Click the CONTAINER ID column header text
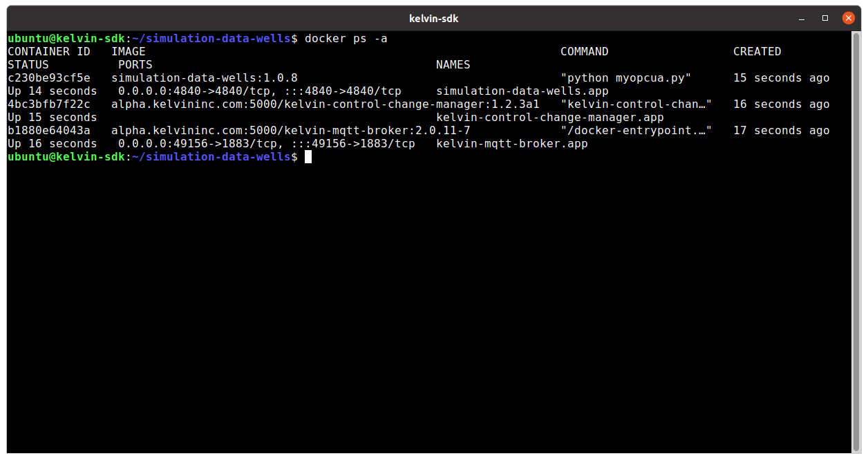868x460 pixels. tap(48, 51)
